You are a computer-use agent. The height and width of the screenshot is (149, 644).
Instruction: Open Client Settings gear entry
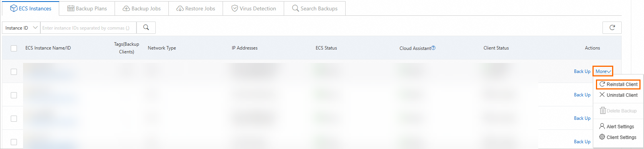click(618, 137)
